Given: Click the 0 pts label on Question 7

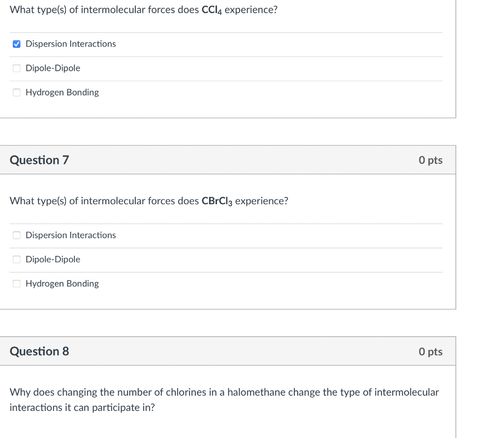Looking at the screenshot, I should click(x=431, y=160).
